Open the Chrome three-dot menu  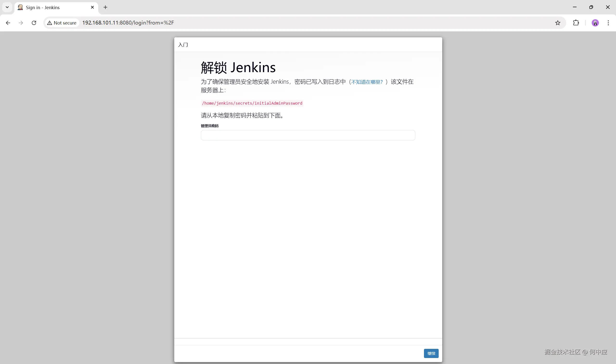[x=608, y=23]
